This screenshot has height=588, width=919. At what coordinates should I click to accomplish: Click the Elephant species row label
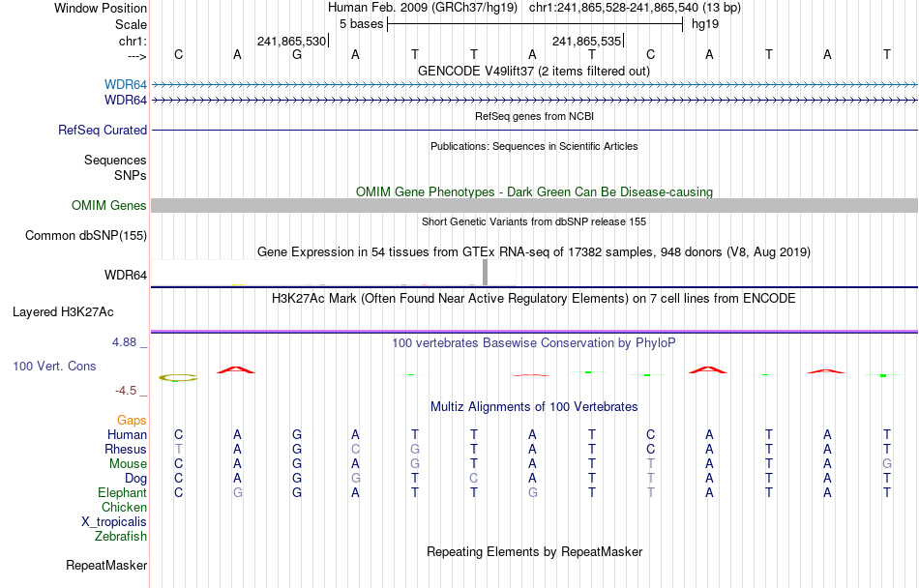coord(122,492)
